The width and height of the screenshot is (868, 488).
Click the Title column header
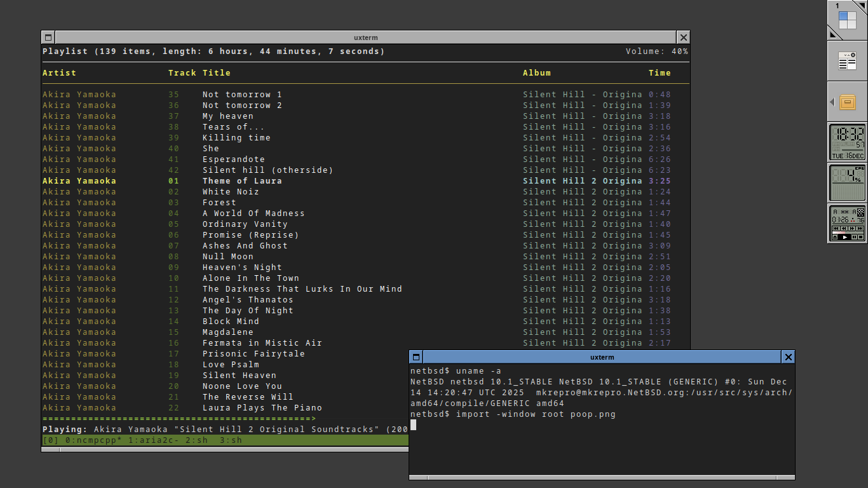[x=217, y=73]
